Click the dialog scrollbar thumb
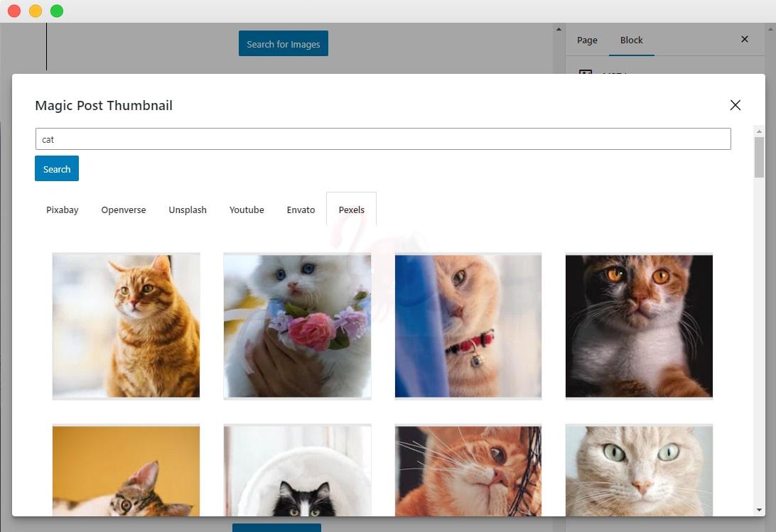 coord(759,158)
